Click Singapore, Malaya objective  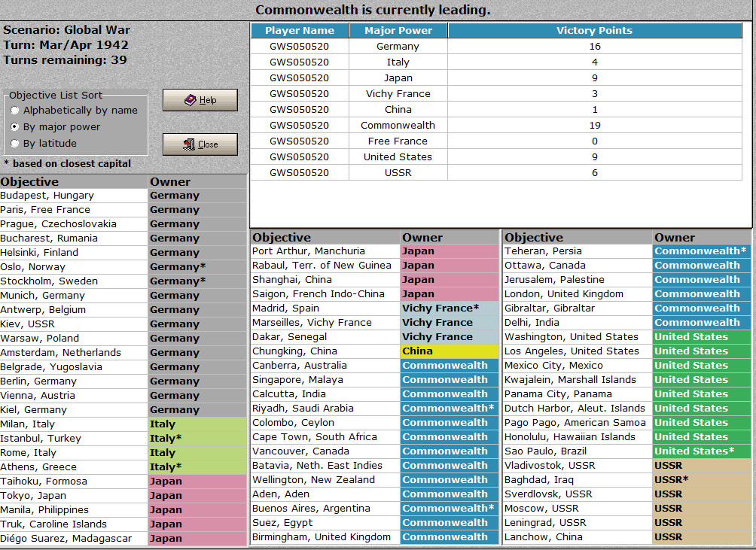[x=325, y=379]
